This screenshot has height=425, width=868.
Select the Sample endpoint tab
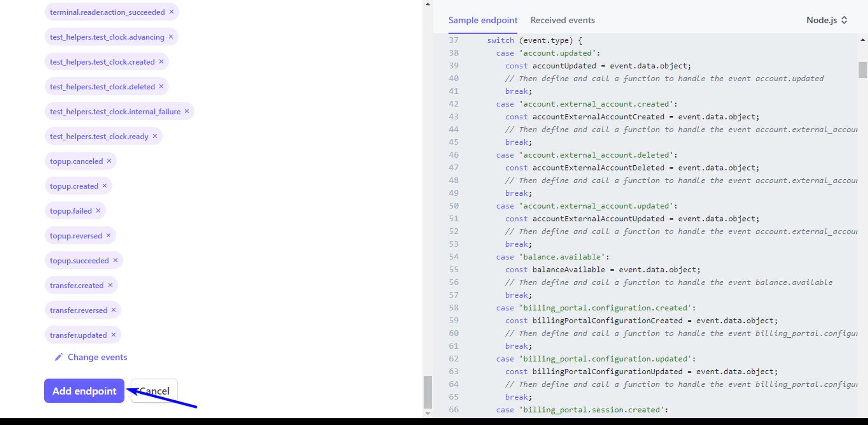coord(483,20)
